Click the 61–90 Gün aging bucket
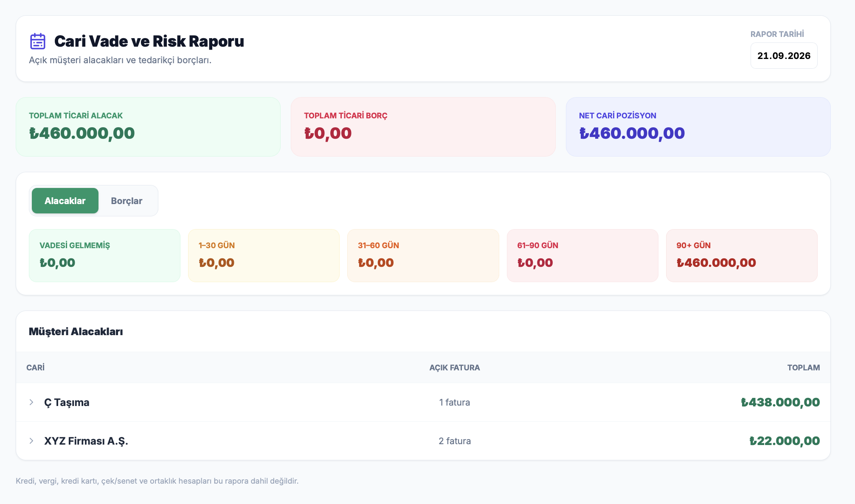Viewport: 855px width, 504px height. (582, 255)
